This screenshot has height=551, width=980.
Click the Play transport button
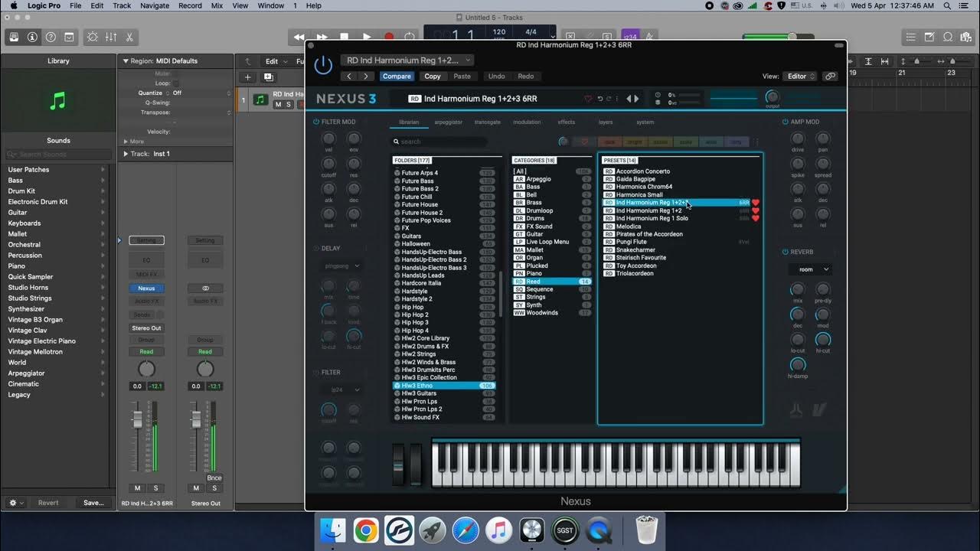point(367,37)
